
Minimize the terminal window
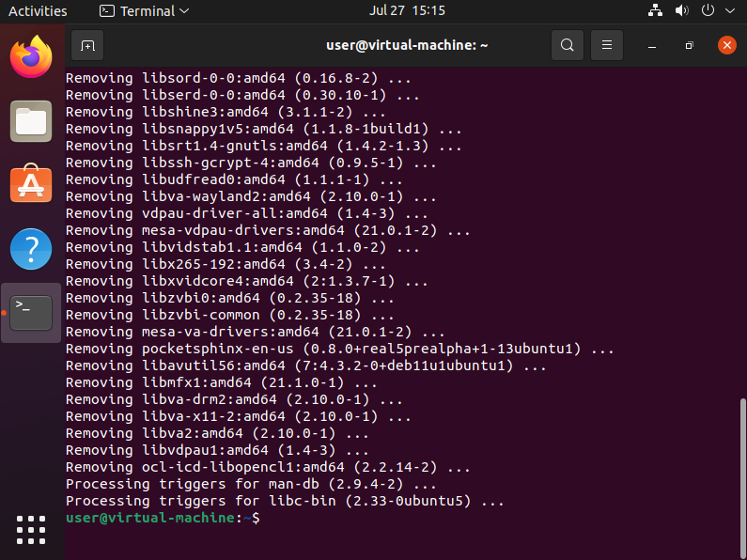tap(650, 45)
